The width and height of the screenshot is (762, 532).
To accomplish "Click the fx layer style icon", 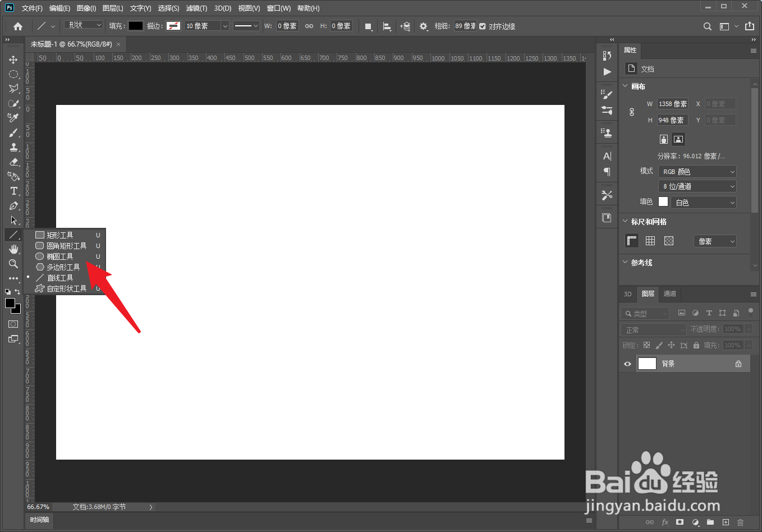I will (665, 522).
